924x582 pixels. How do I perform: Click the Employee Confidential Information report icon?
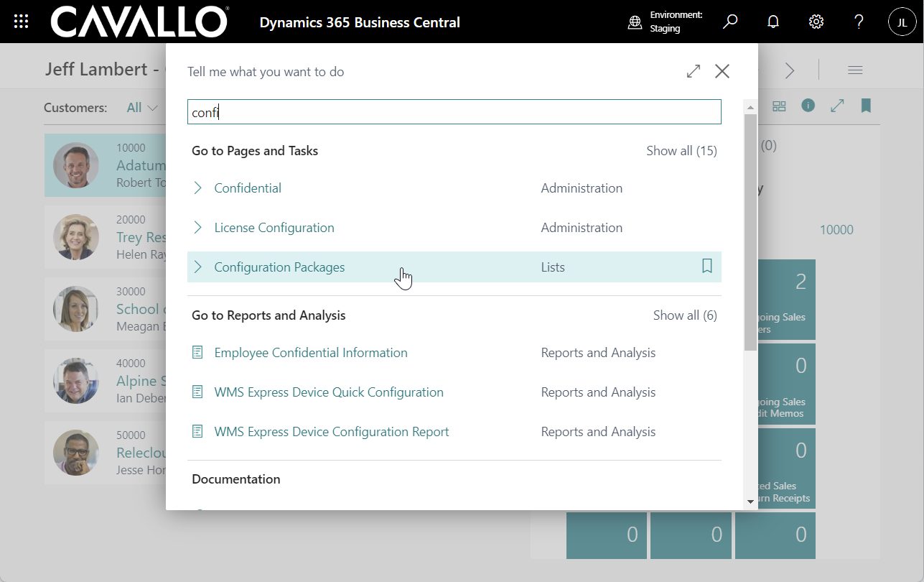tap(198, 353)
